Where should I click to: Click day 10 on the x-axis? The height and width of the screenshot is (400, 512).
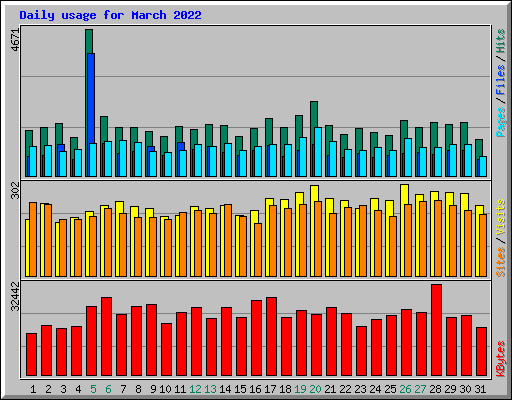tap(165, 389)
